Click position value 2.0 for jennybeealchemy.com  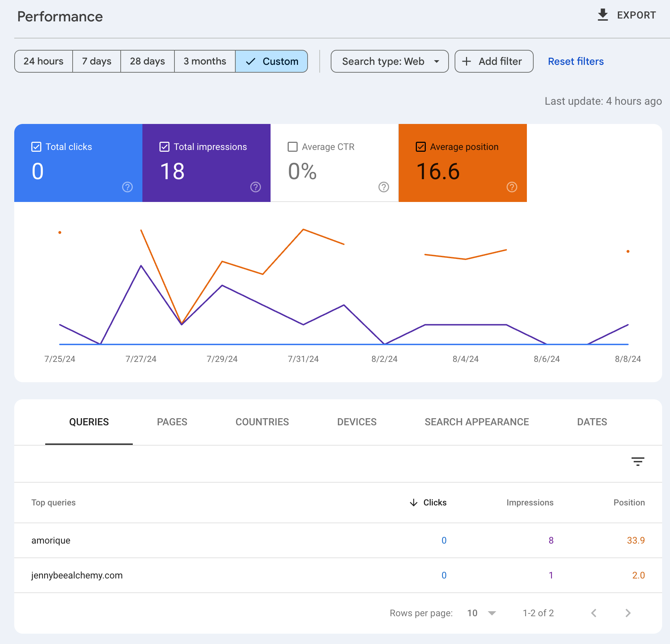pyautogui.click(x=638, y=575)
